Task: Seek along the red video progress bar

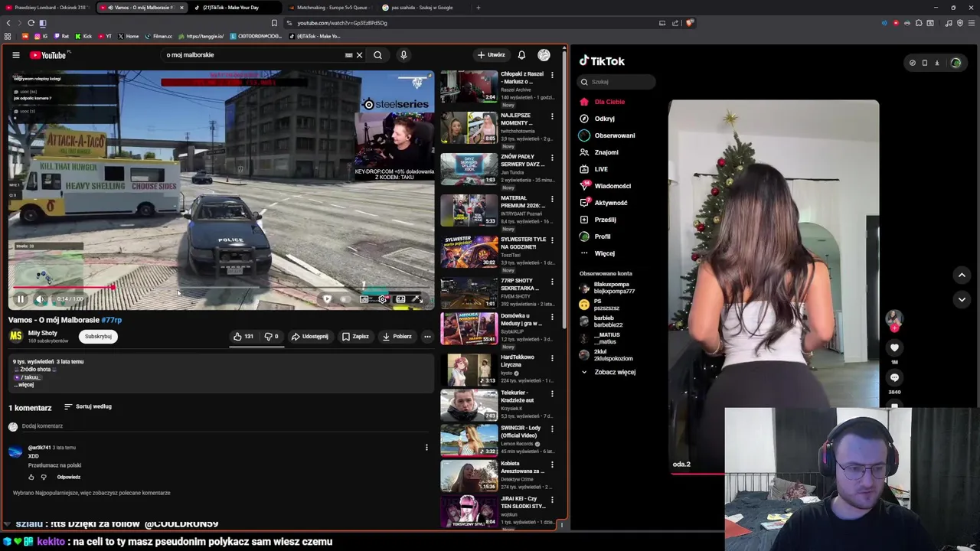Action: point(221,288)
